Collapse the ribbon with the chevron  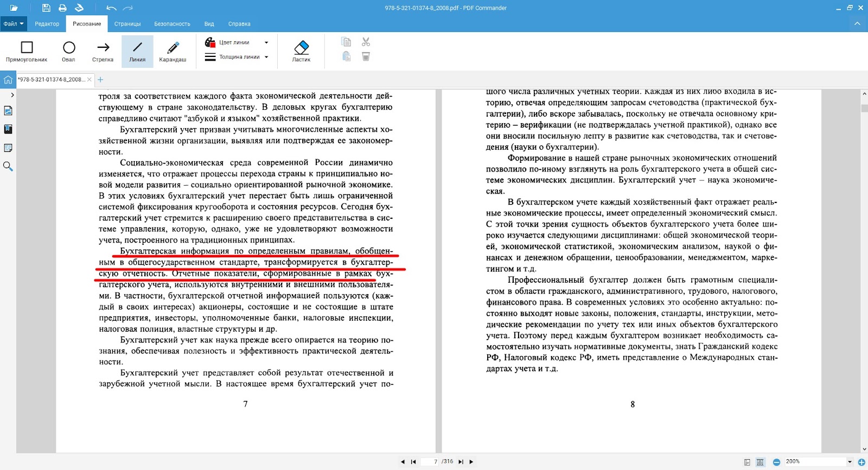[x=857, y=24]
